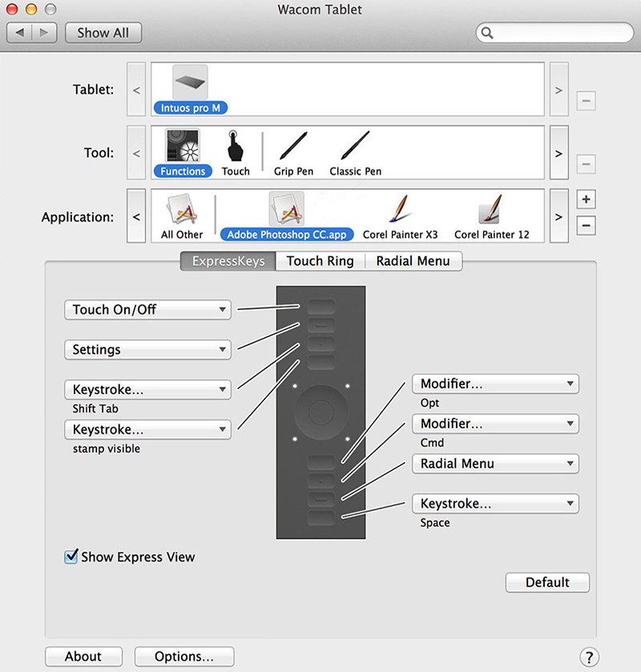
Task: Open the Radial Menu ExpressKey dropdown
Action: pos(495,463)
